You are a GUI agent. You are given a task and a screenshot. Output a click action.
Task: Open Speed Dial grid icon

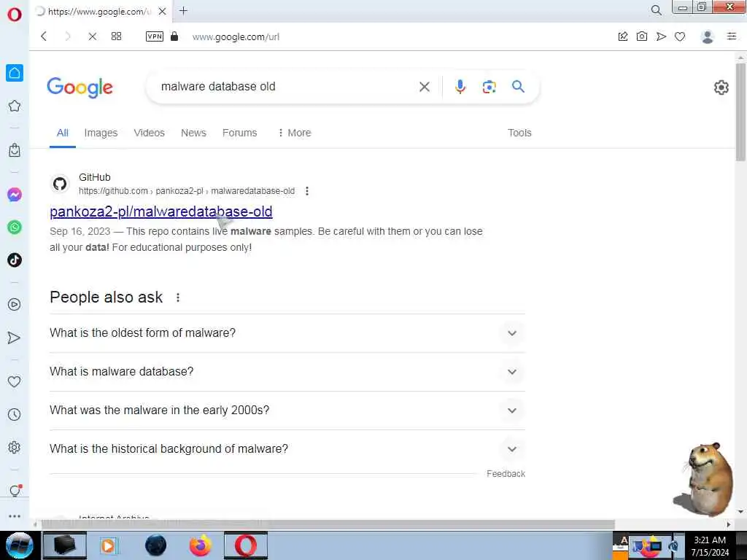[116, 36]
